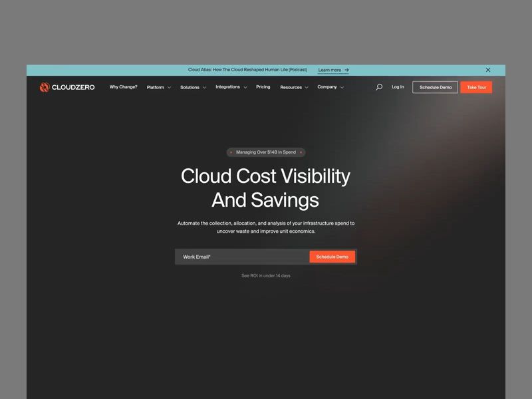
Task: Click the CloudZero logo
Action: [x=67, y=87]
